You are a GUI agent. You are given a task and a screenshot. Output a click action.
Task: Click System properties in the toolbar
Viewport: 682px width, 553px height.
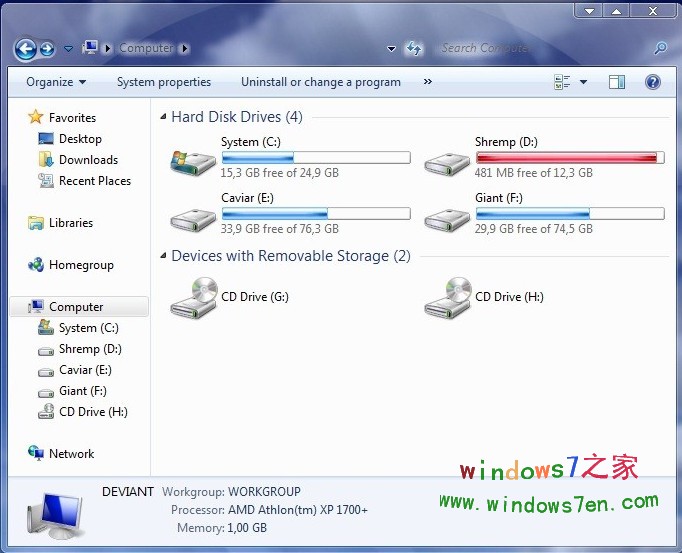click(164, 82)
